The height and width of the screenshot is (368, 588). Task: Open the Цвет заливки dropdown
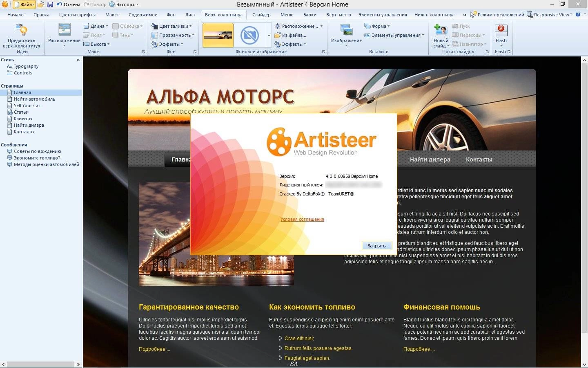171,26
